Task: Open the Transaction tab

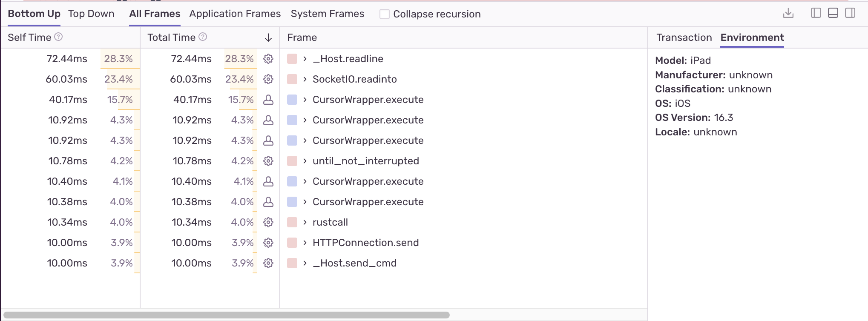Action: pos(684,37)
